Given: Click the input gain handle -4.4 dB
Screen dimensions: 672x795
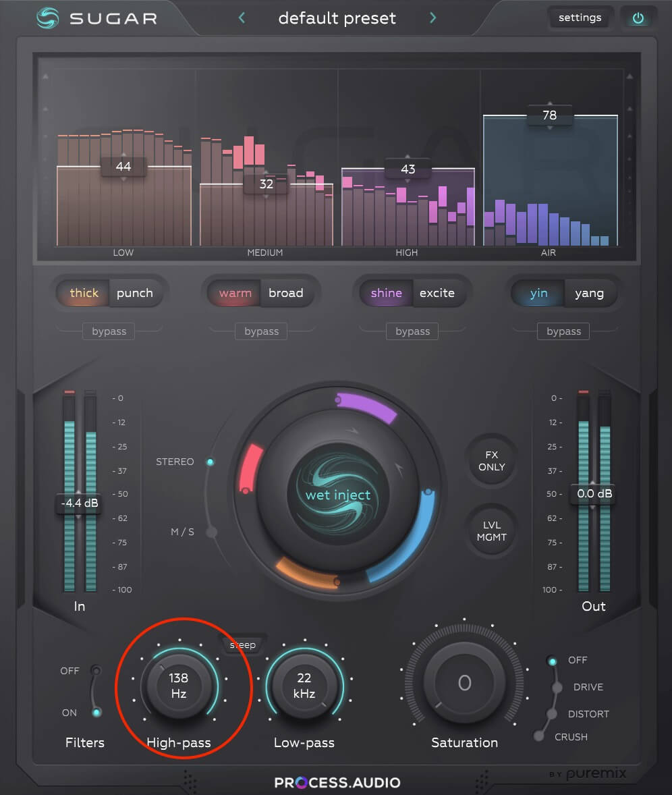Looking at the screenshot, I should coord(80,503).
